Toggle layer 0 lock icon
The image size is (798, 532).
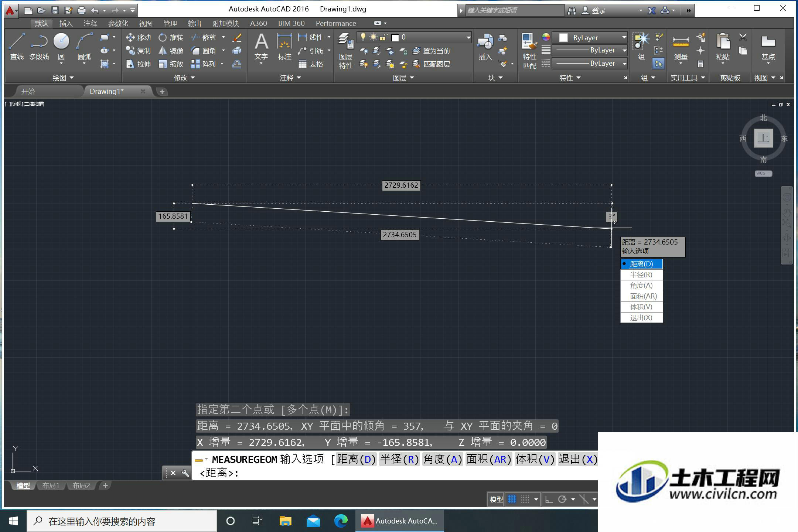click(384, 37)
